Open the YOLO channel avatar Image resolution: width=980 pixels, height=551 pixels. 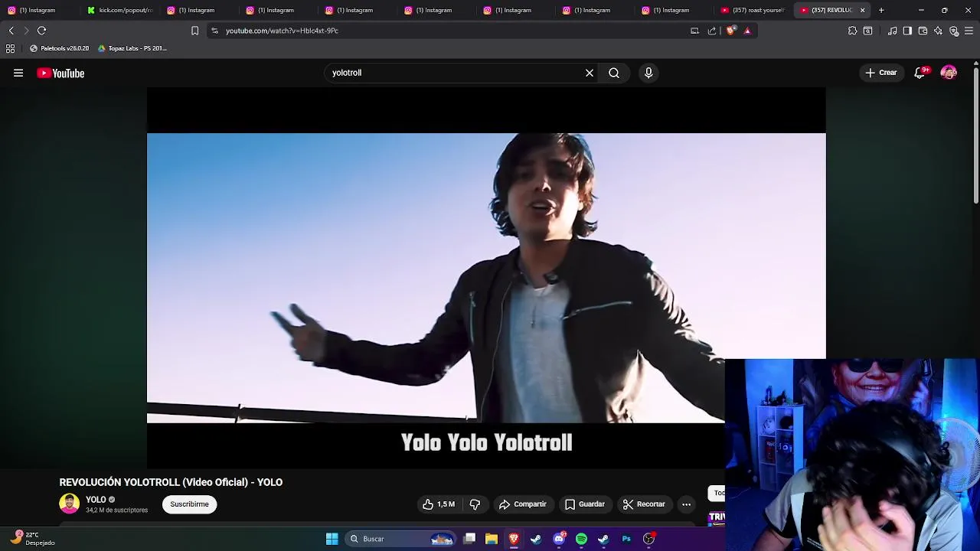[69, 504]
